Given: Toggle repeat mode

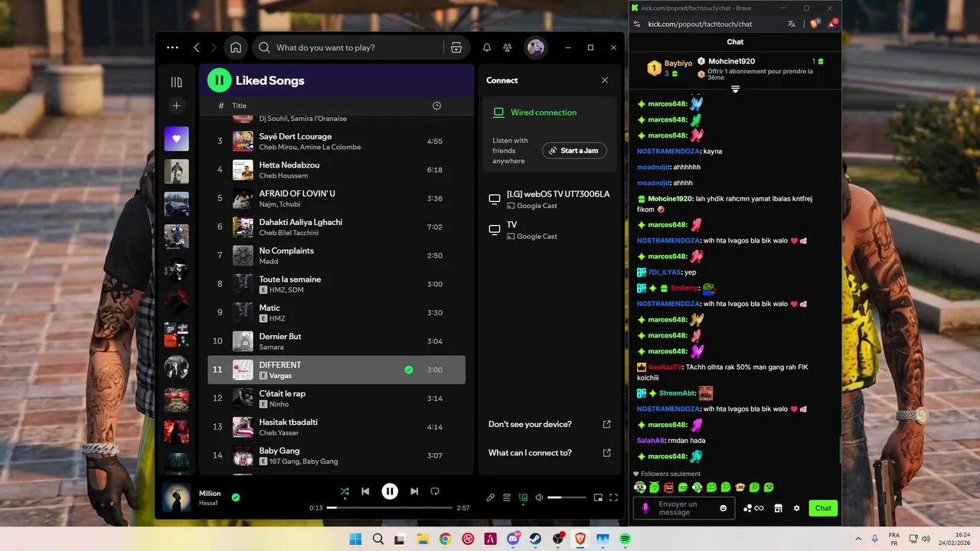Looking at the screenshot, I should pyautogui.click(x=435, y=491).
